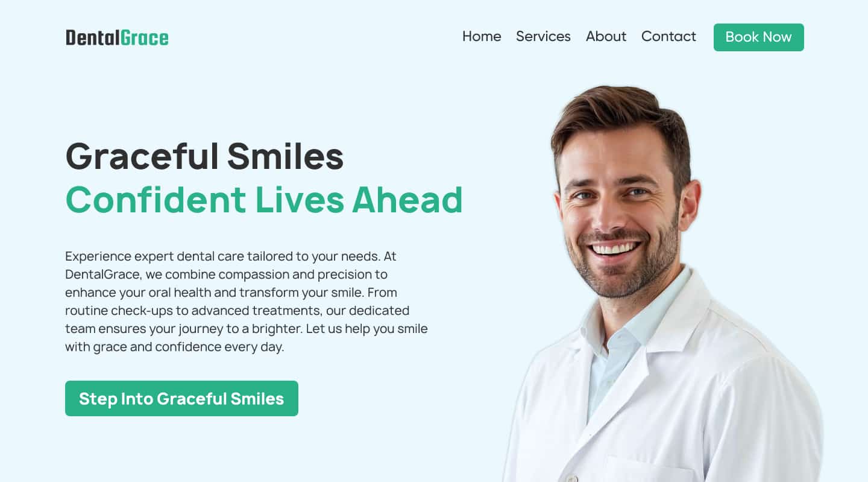Screen dimensions: 868x482
Task: Click the DentalGrace logo
Action: 117,37
